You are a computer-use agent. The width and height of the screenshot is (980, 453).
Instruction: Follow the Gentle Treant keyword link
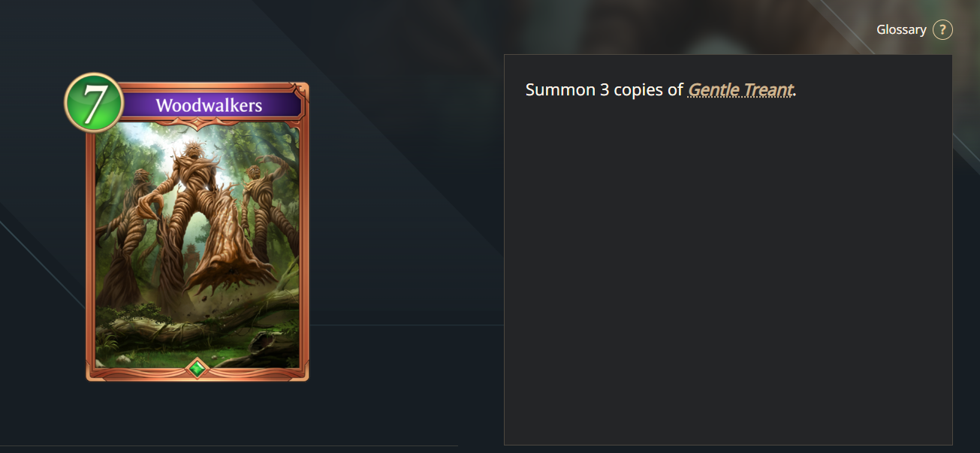[740, 90]
